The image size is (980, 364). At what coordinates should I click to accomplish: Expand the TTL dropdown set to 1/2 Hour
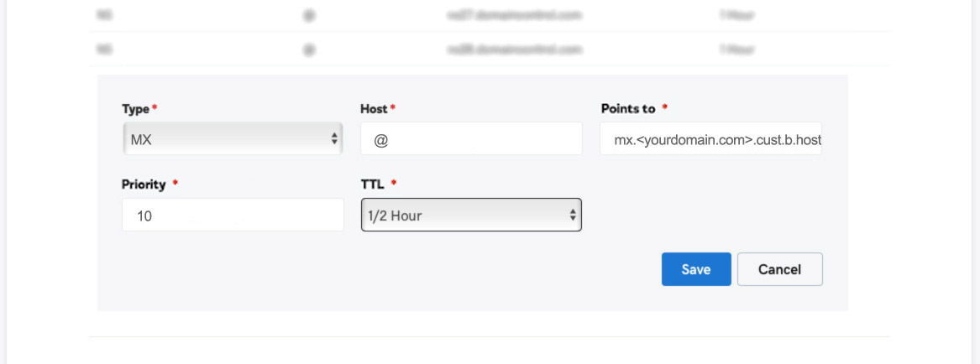coord(471,215)
